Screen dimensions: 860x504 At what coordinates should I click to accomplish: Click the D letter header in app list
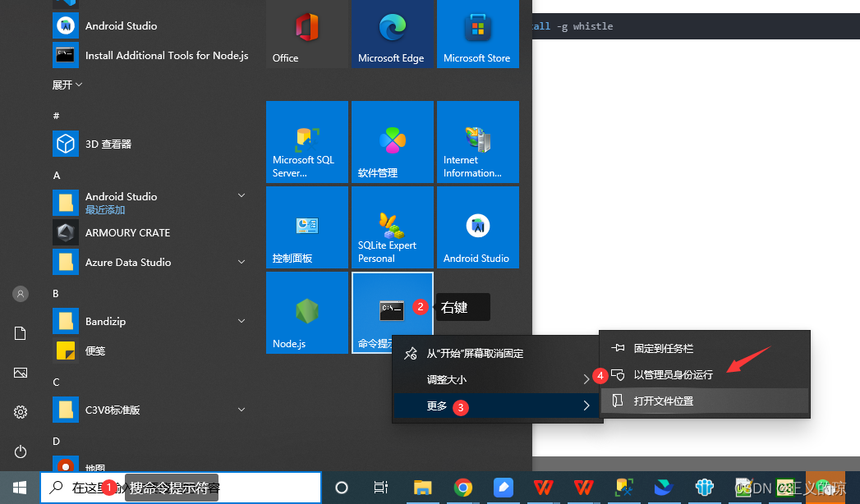click(x=56, y=442)
